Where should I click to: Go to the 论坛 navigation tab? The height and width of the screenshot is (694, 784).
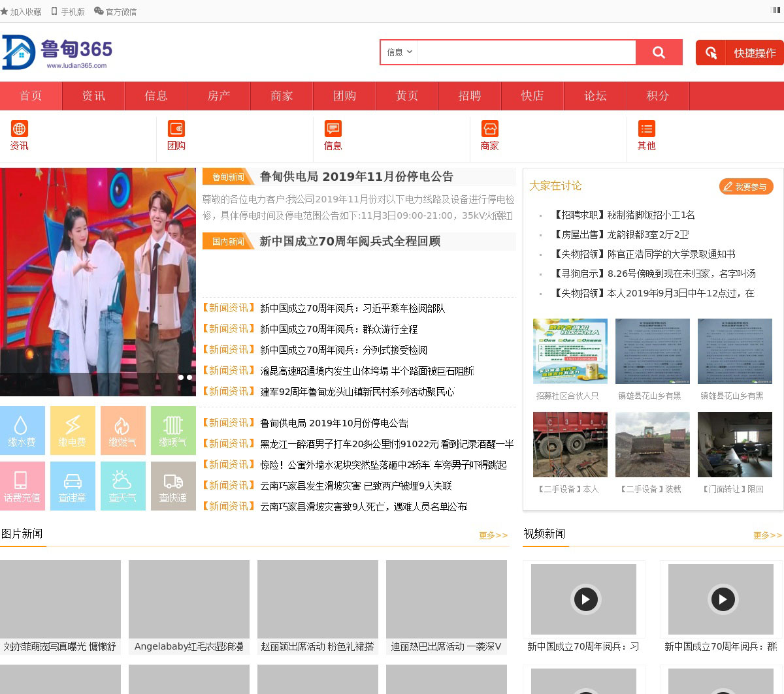pyautogui.click(x=595, y=96)
